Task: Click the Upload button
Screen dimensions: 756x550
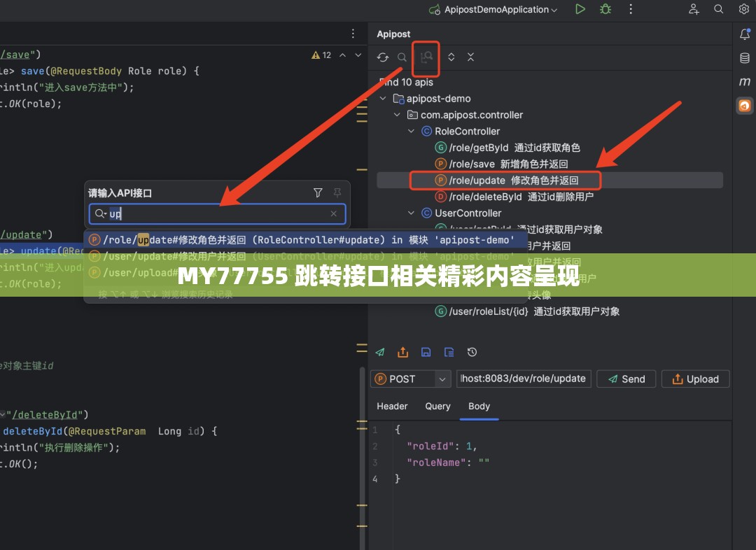Action: pos(695,379)
